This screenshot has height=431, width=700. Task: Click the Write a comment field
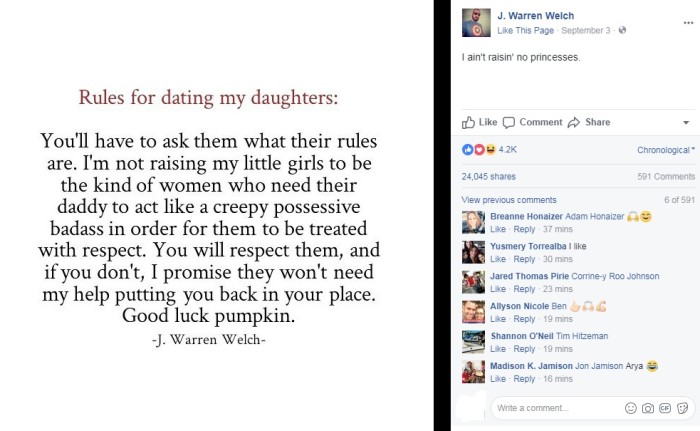558,408
